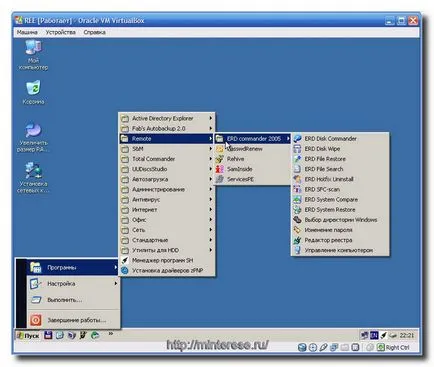Launch Rehive from Remote submenu
The width and height of the screenshot is (434, 367).
coord(253,159)
